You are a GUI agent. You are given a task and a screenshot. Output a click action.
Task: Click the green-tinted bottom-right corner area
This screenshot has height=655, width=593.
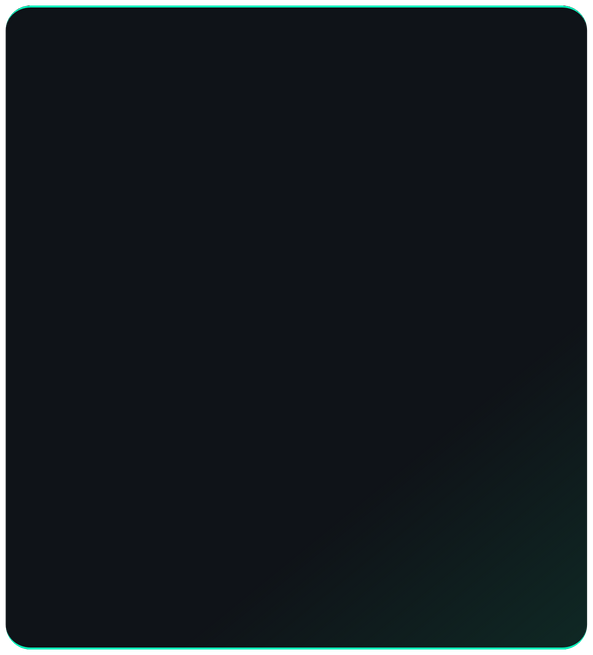click(522, 585)
